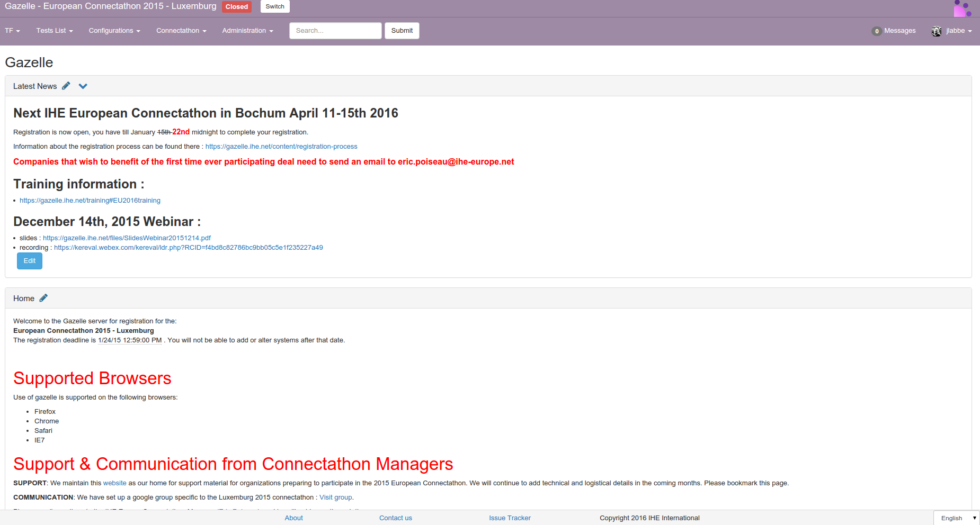980x525 pixels.
Task: Open the Connectathon menu
Action: click(x=181, y=31)
